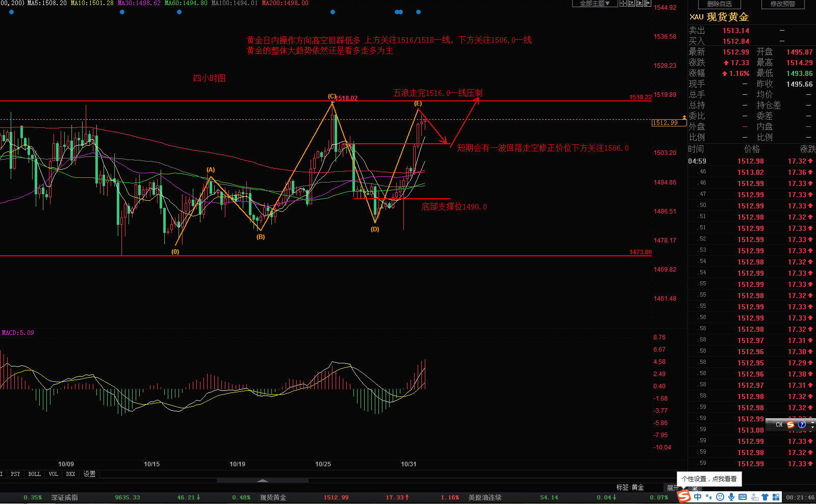
Task: Open indicator 设置 settings
Action: [x=90, y=474]
